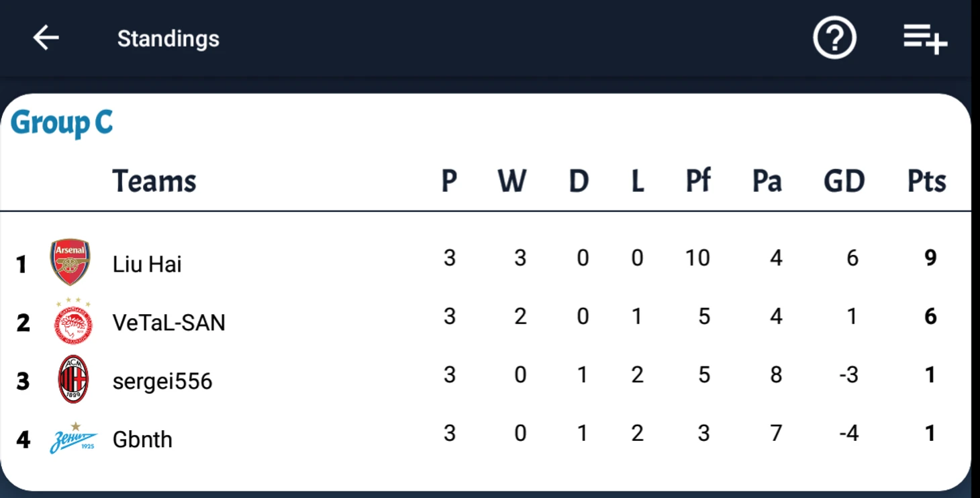Tap the GD column header
This screenshot has width=980, height=498.
pos(844,181)
